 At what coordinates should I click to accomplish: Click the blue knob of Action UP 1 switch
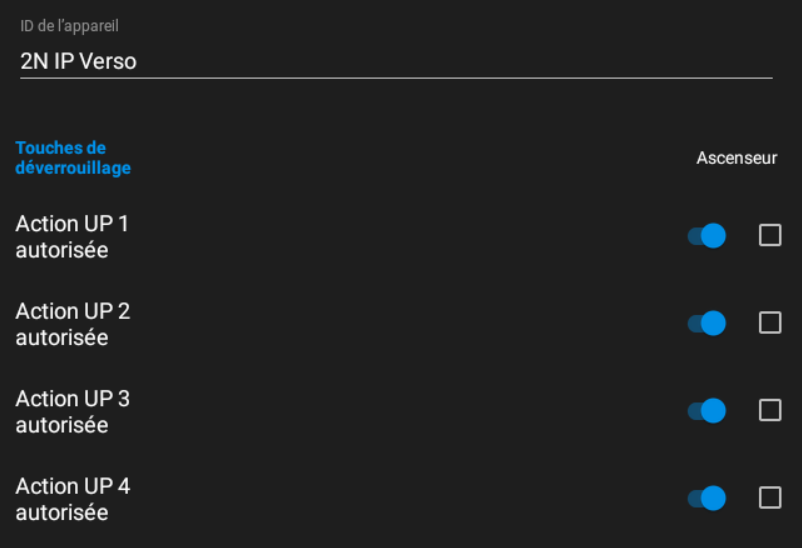pyautogui.click(x=713, y=236)
